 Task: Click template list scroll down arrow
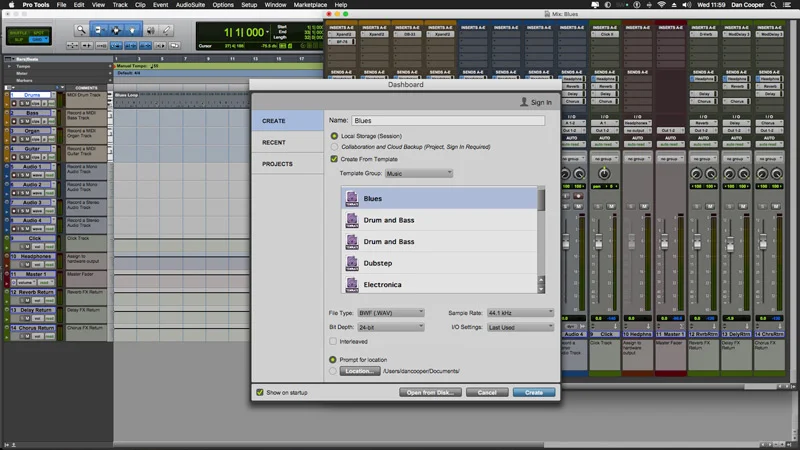[541, 289]
